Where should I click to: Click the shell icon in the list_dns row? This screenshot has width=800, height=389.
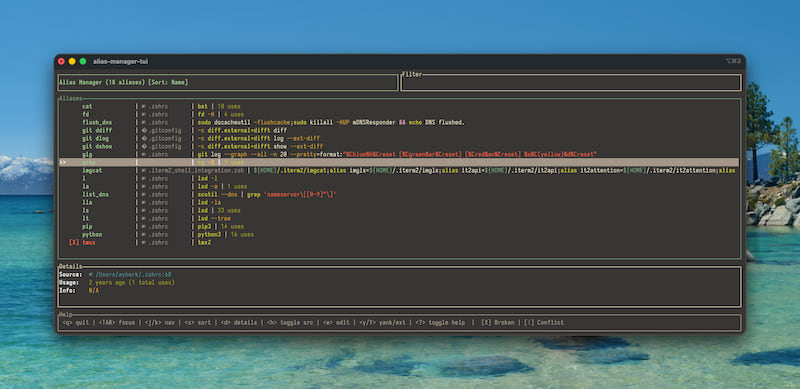[144, 194]
